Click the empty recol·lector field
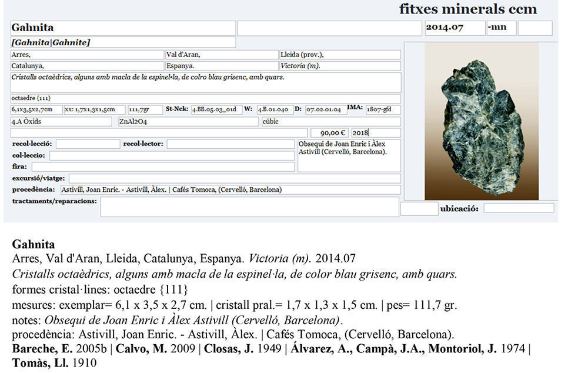This screenshot has width=588, height=373. pos(230,144)
